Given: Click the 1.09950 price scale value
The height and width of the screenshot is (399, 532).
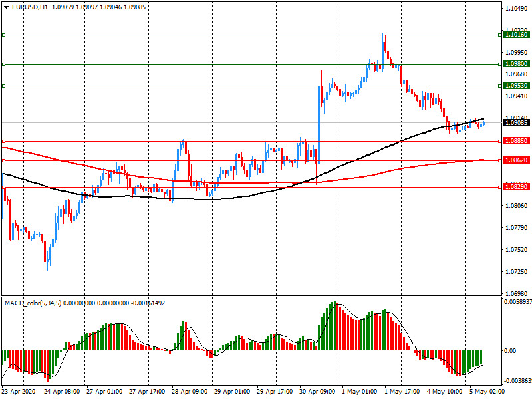Looking at the screenshot, I should coord(517,53).
